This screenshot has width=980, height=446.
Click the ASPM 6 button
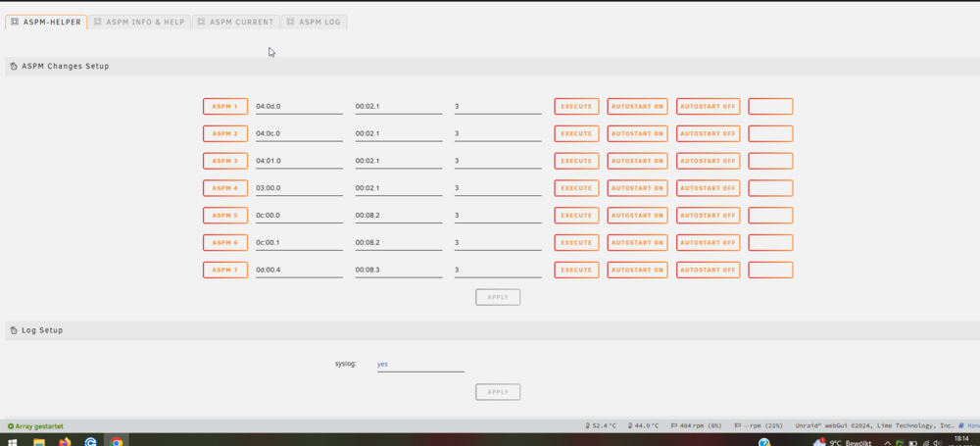coord(225,243)
